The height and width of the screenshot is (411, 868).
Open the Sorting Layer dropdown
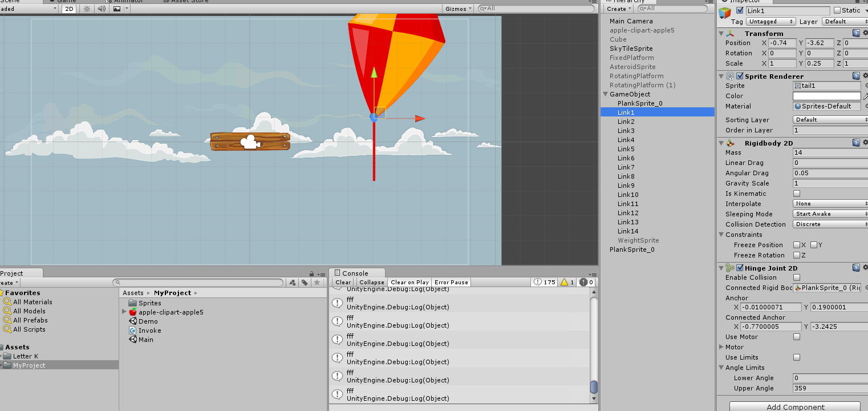point(830,120)
